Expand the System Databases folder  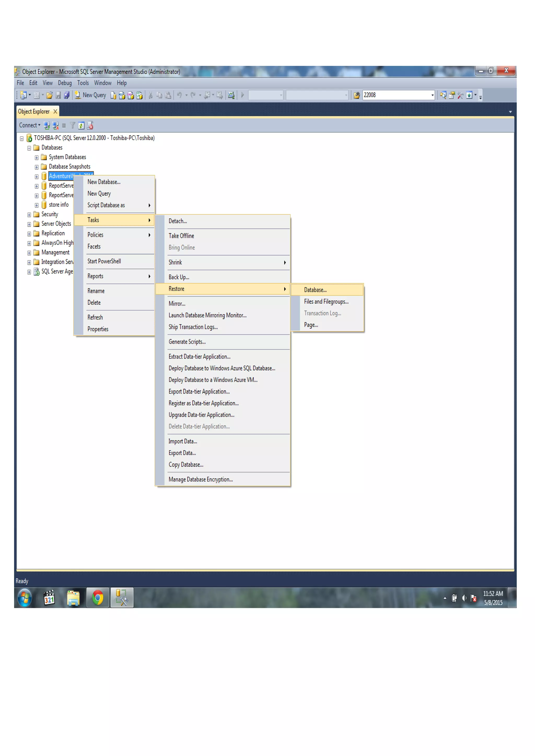point(37,158)
